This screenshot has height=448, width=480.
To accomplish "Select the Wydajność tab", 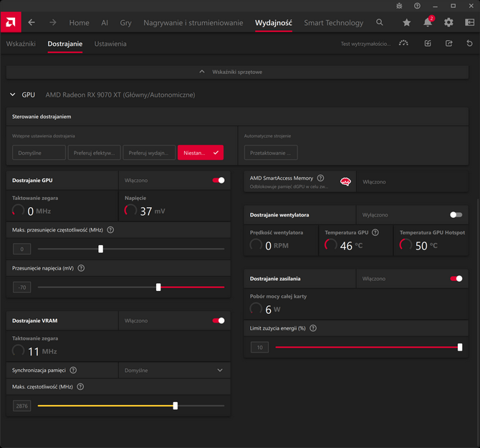I will [x=274, y=23].
